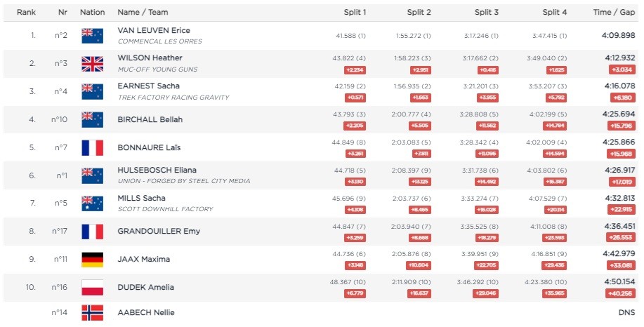This screenshot has height=327, width=644.
Task: Click the +3.034 gap badge for WILSON Heather
Action: 622,69
